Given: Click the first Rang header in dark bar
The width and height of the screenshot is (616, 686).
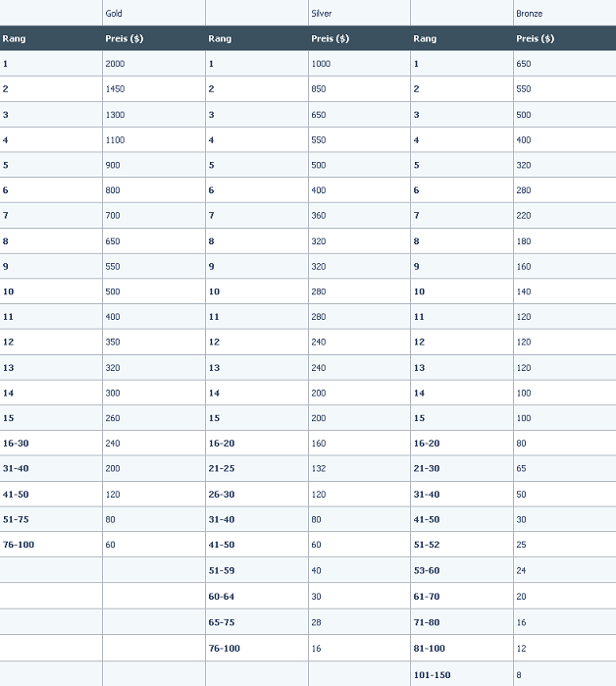Looking at the screenshot, I should tap(14, 38).
